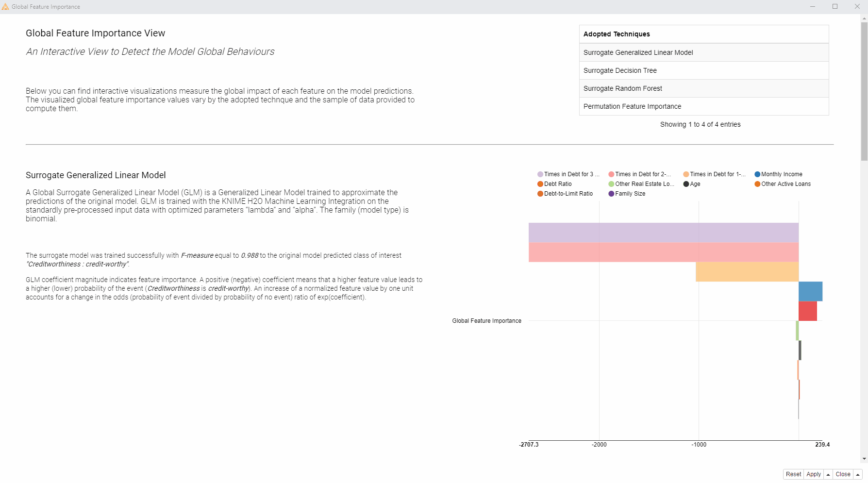
Task: Expand the Close button dropdown arrow
Action: pos(858,475)
